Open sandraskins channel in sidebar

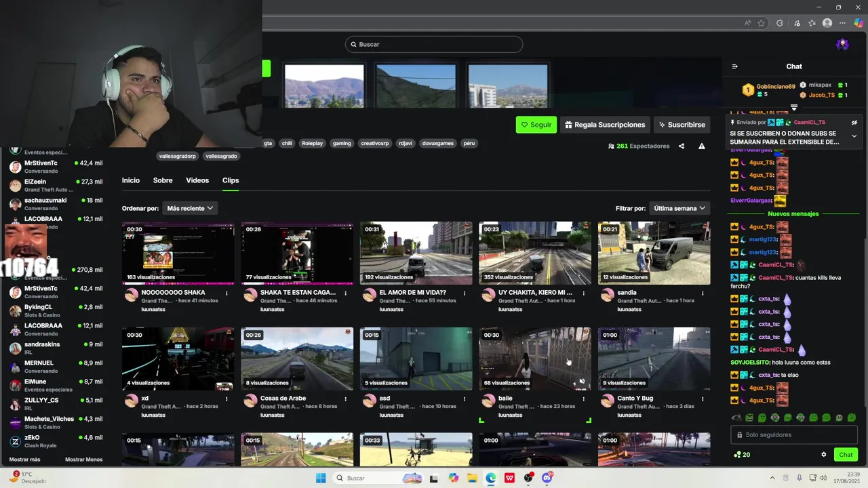click(56, 348)
